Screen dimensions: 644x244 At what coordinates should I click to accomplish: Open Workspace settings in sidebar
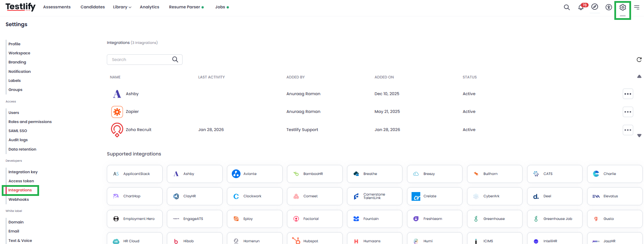click(19, 53)
